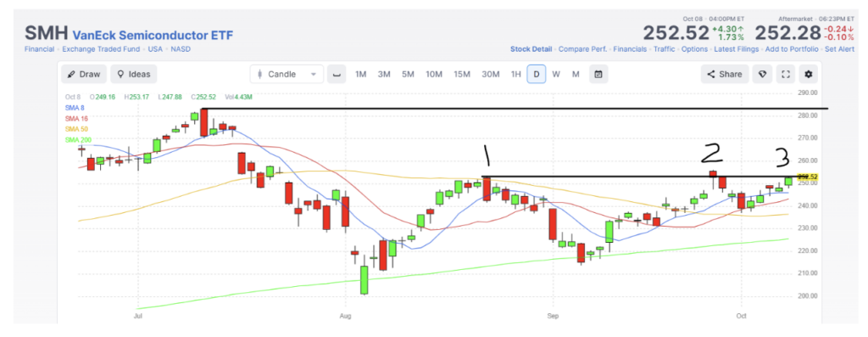Screen dimensions: 868x337
Task: Click the SMA 16 indicator label
Action: pyautogui.click(x=75, y=119)
